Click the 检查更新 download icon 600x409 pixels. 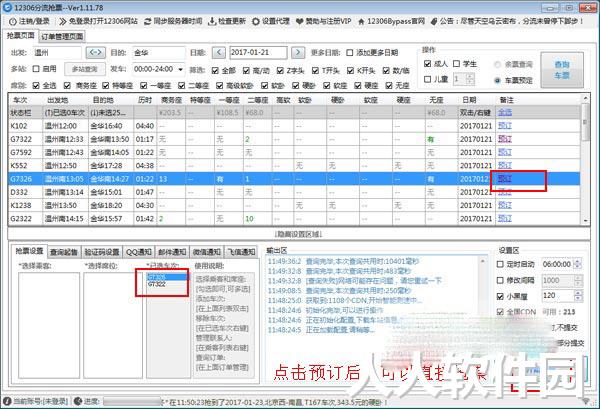(212, 21)
